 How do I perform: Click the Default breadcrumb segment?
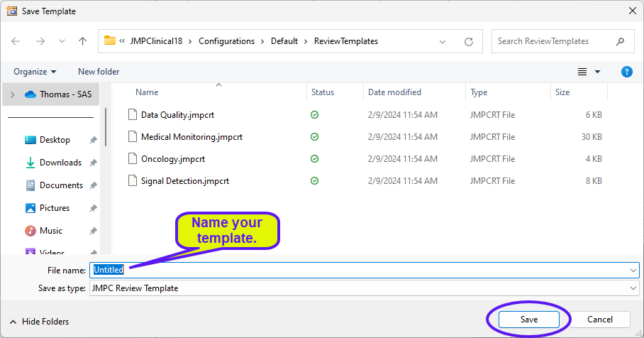click(284, 41)
